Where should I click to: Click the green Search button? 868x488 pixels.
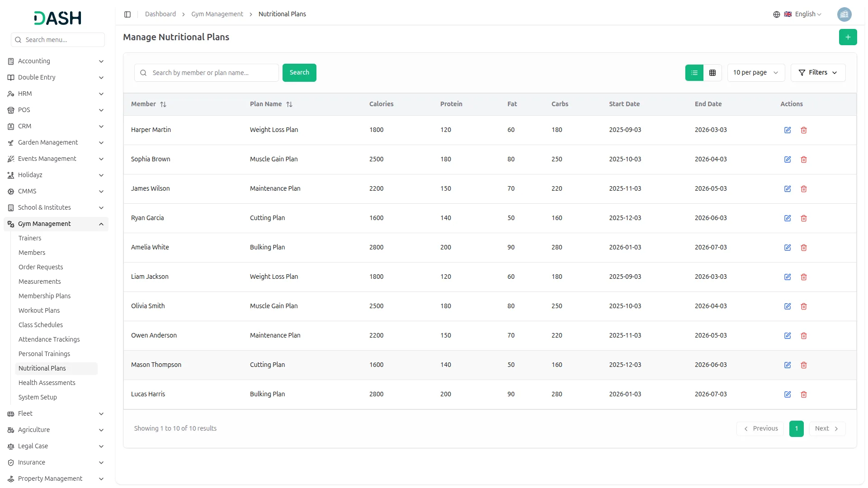[x=299, y=73]
